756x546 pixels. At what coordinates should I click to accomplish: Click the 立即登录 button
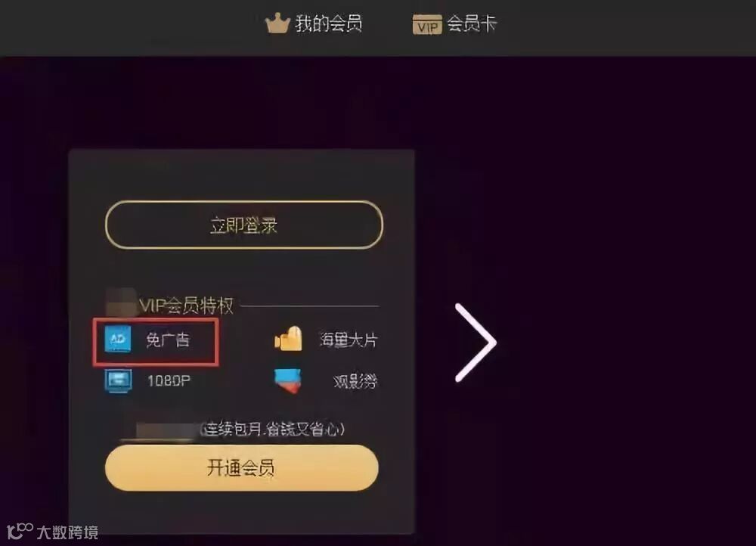click(x=244, y=225)
